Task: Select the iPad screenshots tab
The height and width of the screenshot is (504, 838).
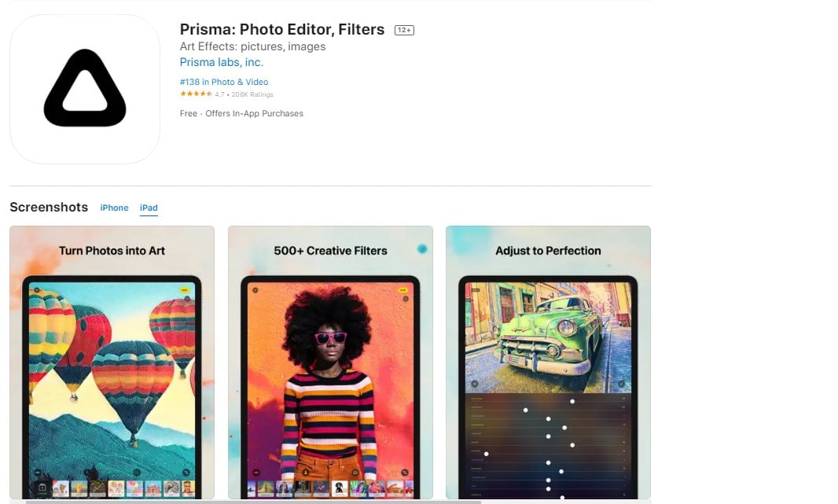Action: tap(149, 208)
